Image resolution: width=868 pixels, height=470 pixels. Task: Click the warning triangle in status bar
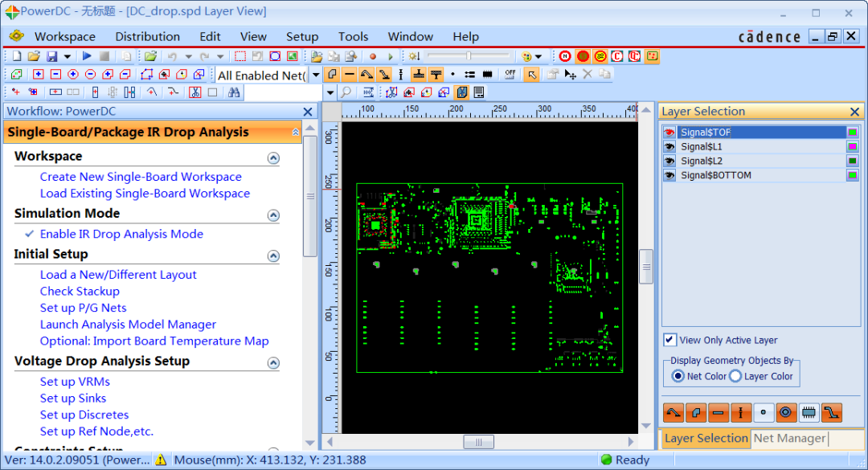point(161,460)
